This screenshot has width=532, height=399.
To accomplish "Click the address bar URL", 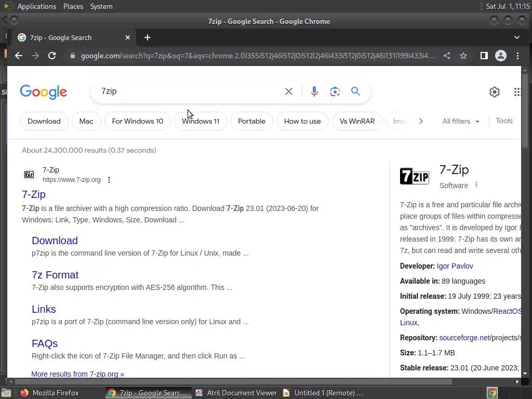I will 258,56.
